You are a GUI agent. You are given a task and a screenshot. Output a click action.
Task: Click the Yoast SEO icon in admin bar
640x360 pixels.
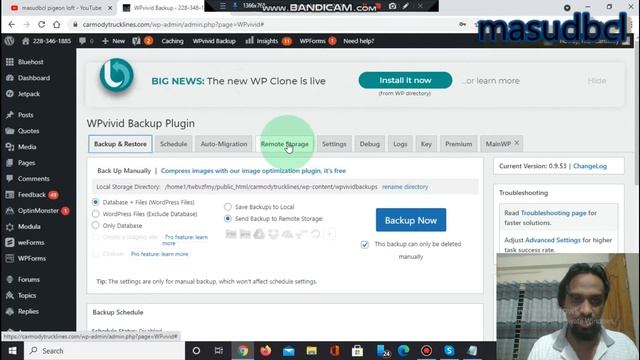coord(136,41)
